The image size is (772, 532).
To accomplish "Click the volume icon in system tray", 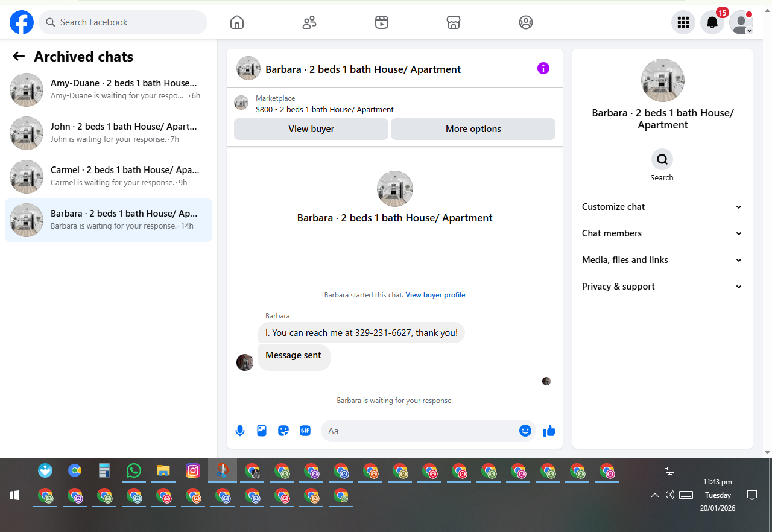I will pos(669,495).
